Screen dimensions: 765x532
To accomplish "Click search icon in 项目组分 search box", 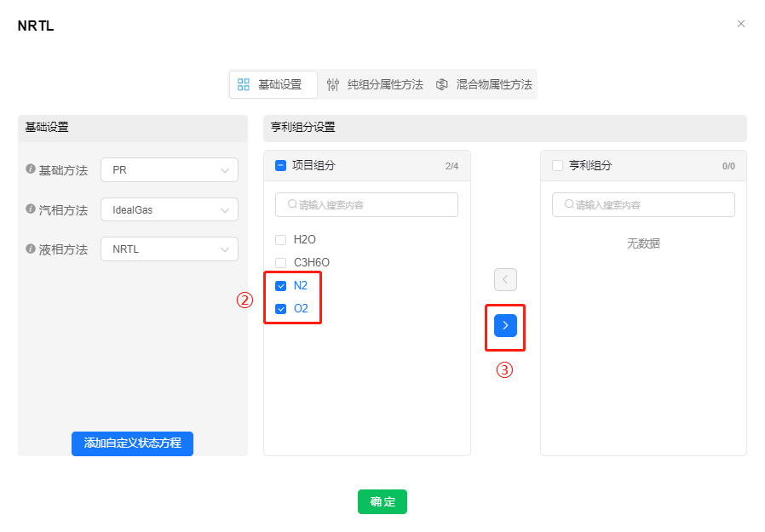I will (x=292, y=204).
